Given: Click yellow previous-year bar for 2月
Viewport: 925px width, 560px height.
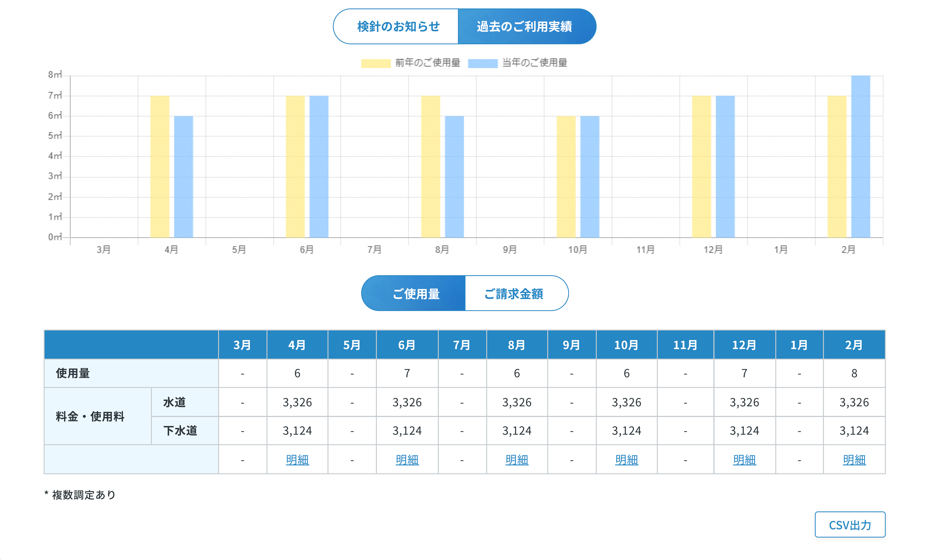Looking at the screenshot, I should 837,167.
